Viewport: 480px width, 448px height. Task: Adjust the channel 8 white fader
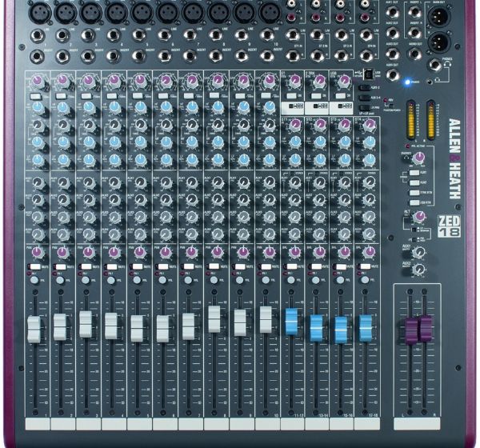(x=214, y=319)
